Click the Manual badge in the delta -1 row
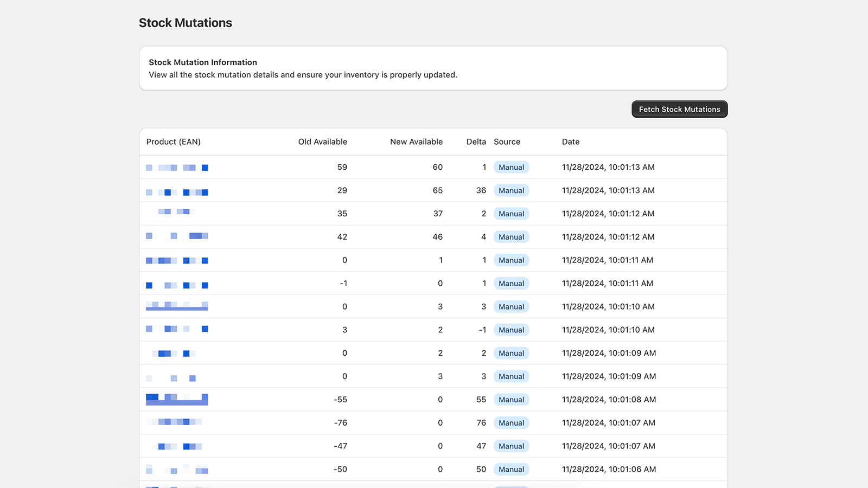This screenshot has width=868, height=488. pyautogui.click(x=511, y=330)
